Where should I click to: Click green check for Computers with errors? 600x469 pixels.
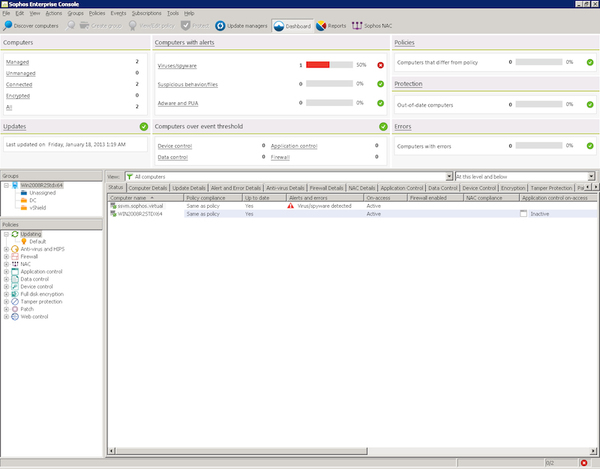590,146
